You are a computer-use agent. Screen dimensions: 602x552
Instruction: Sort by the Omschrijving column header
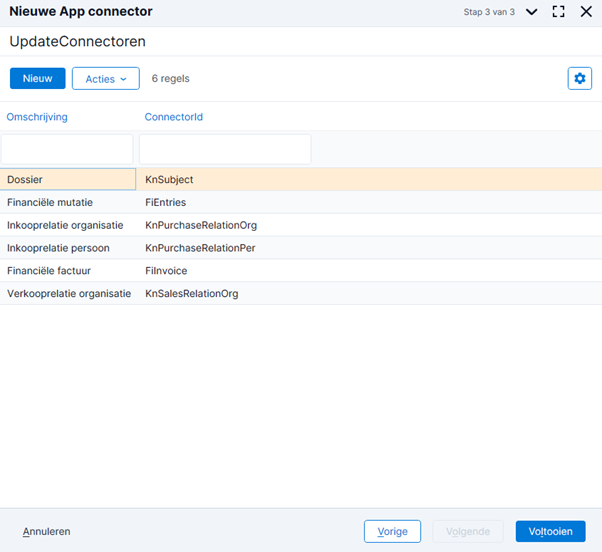click(37, 117)
